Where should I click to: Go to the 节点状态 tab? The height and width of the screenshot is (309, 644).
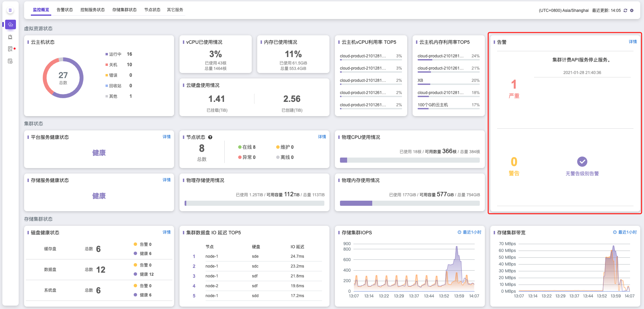152,10
